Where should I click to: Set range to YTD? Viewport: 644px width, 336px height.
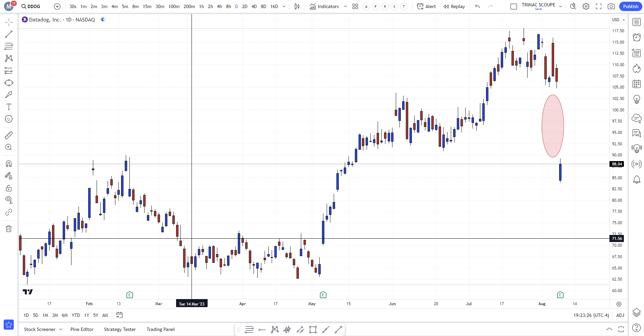click(76, 315)
